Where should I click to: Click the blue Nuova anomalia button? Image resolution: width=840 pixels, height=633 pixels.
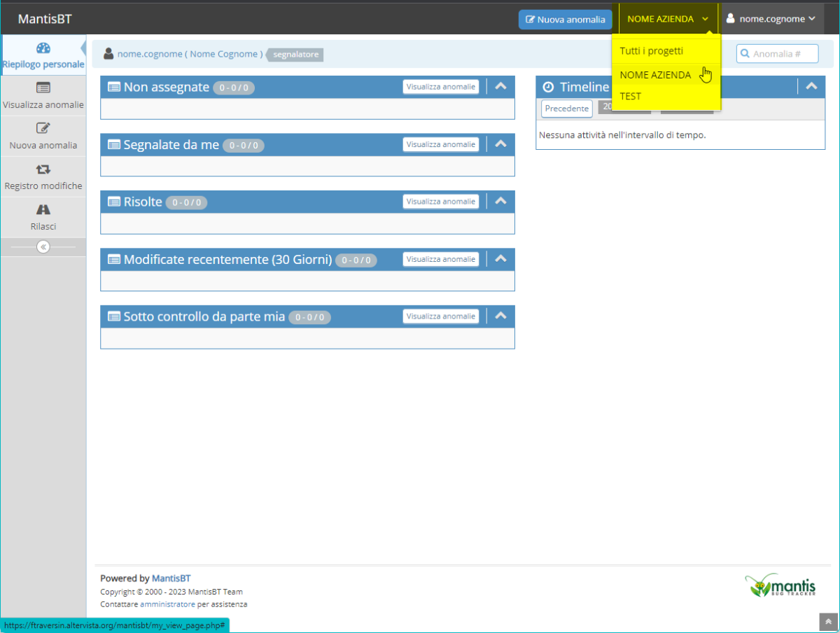[x=565, y=20]
